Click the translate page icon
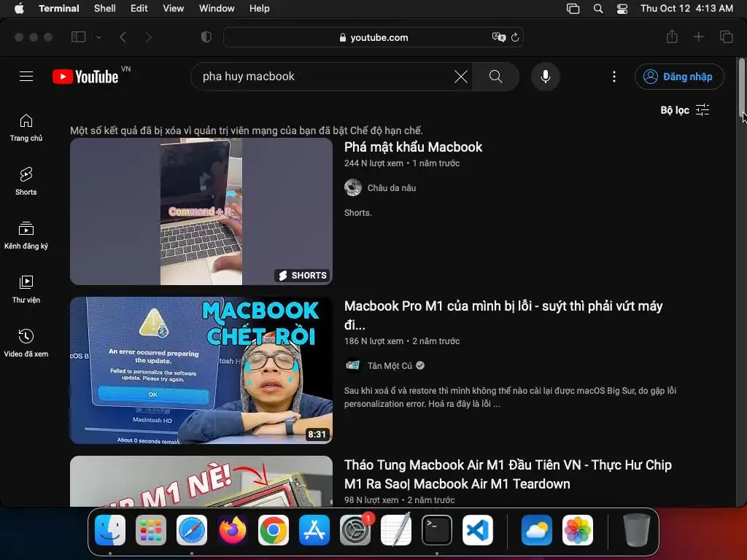The image size is (747, 560). (498, 37)
